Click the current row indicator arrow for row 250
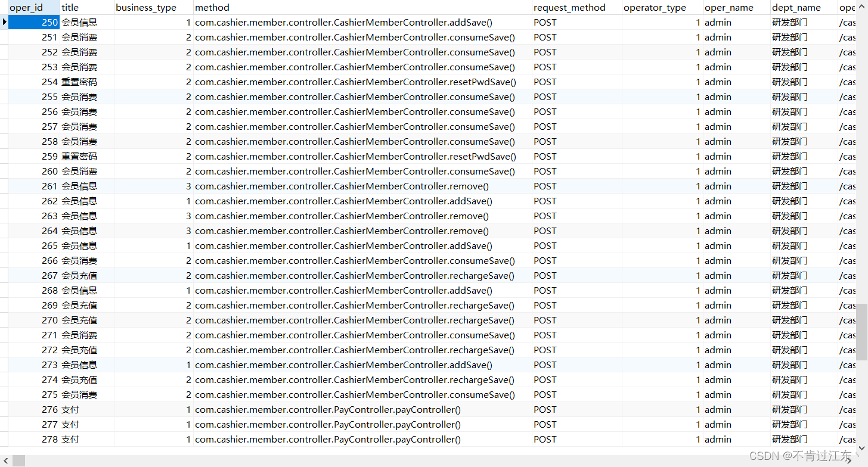Screen dimensions: 868x467 click(x=4, y=22)
